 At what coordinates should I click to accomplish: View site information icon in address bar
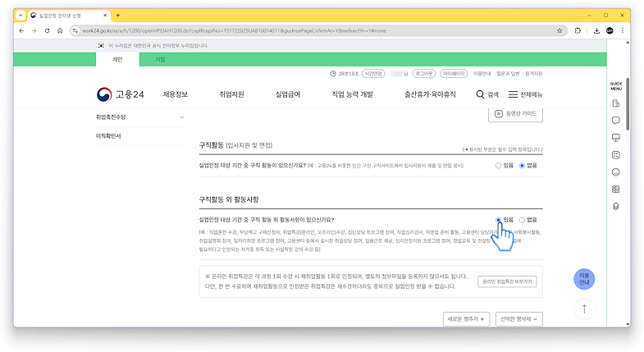click(x=75, y=30)
